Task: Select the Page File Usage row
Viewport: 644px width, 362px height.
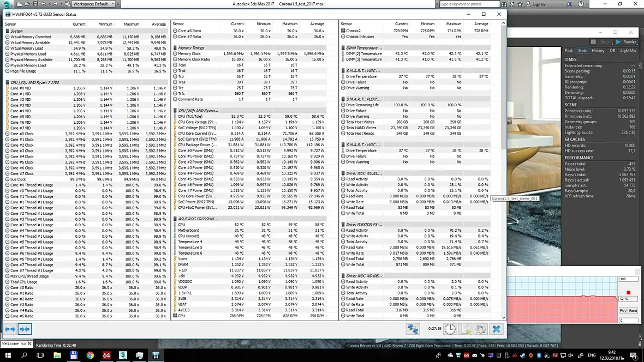Action: coord(86,71)
